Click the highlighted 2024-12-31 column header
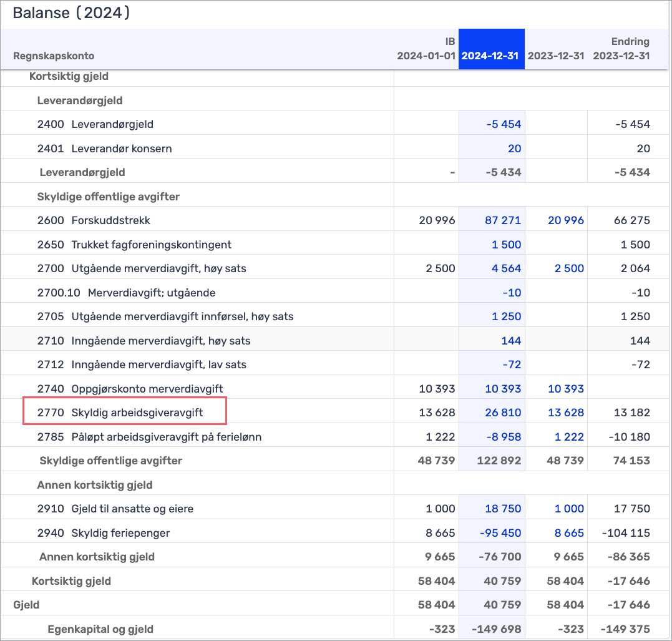This screenshot has height=641, width=672. 490,56
